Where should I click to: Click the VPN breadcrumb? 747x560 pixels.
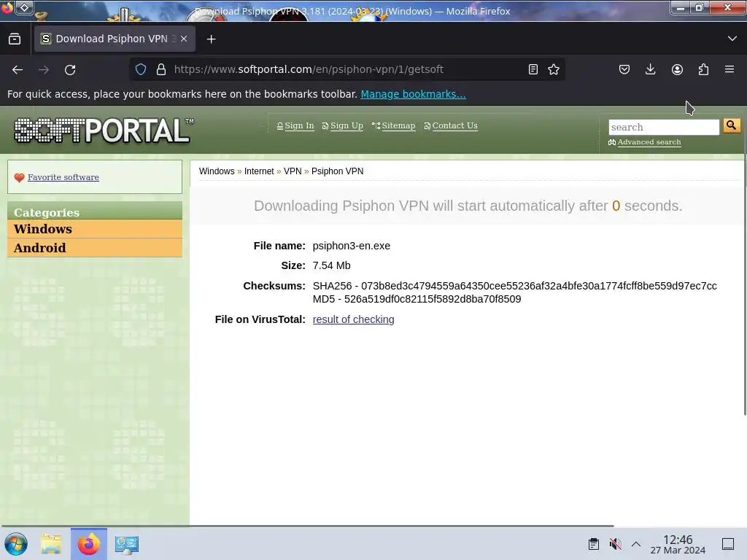[293, 171]
